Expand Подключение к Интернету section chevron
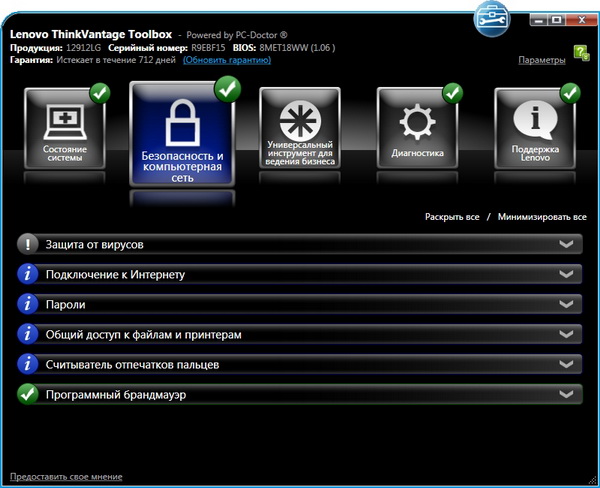The height and width of the screenshot is (488, 600). click(x=567, y=274)
